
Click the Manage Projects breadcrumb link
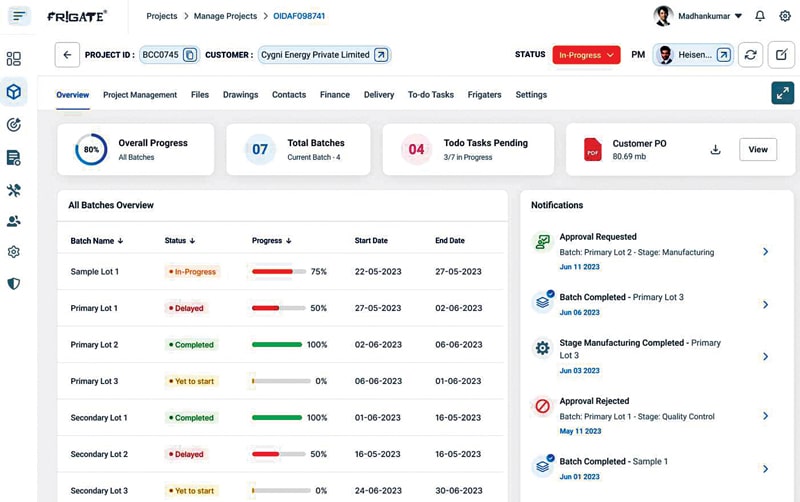(224, 16)
